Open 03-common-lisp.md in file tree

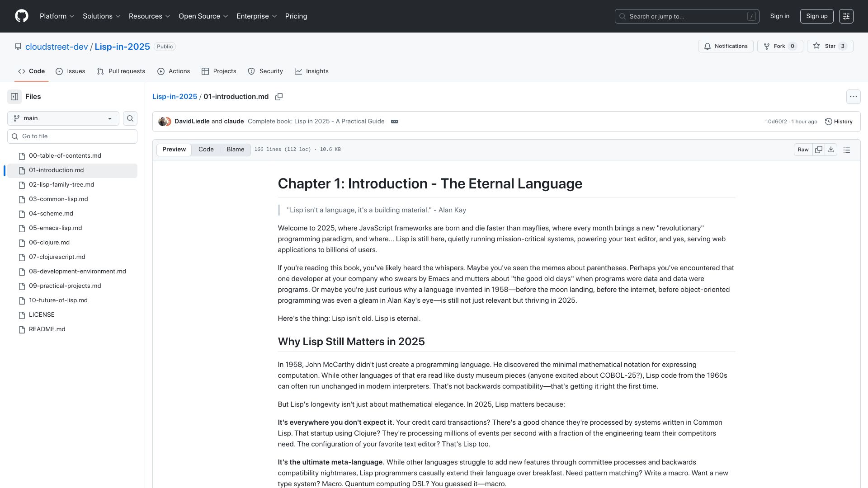[72, 199]
